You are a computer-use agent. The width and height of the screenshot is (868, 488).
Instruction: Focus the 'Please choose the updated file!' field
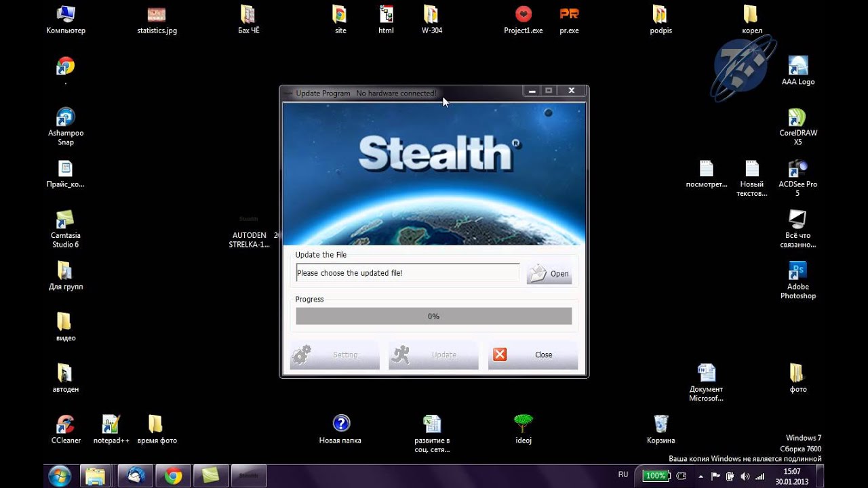[x=408, y=272]
